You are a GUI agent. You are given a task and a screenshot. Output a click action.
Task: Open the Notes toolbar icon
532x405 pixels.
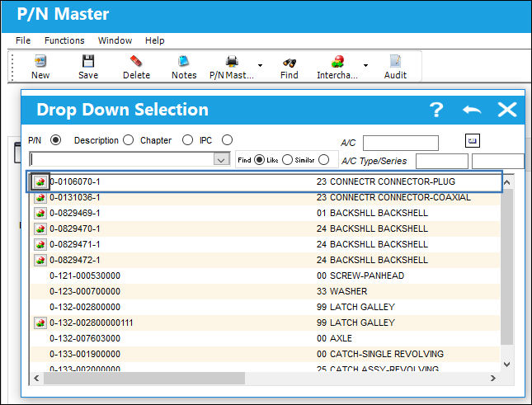tap(184, 61)
